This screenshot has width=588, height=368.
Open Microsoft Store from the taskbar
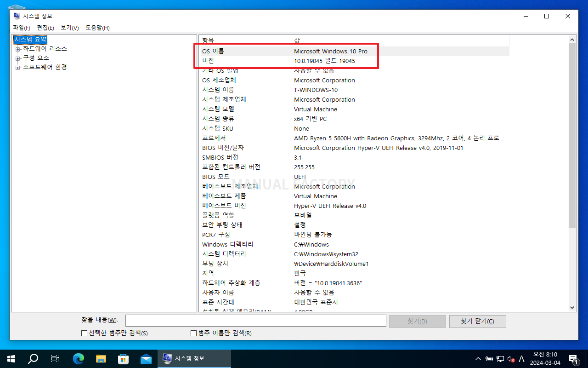[x=124, y=359]
